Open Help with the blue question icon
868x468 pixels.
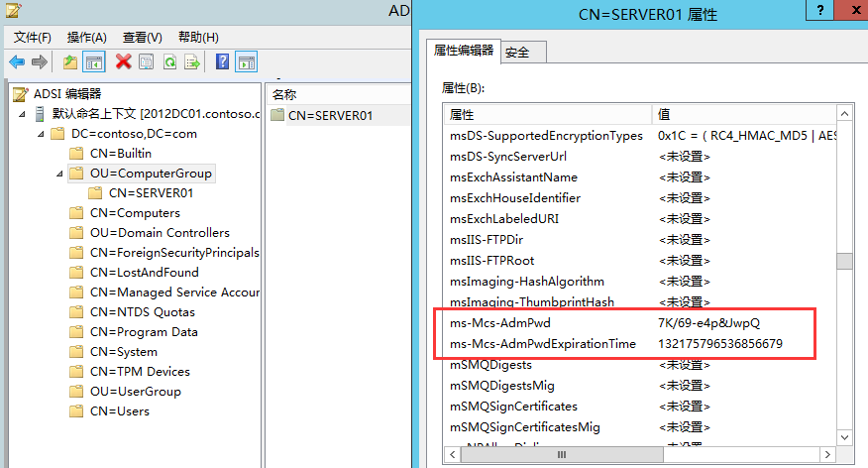point(222,61)
